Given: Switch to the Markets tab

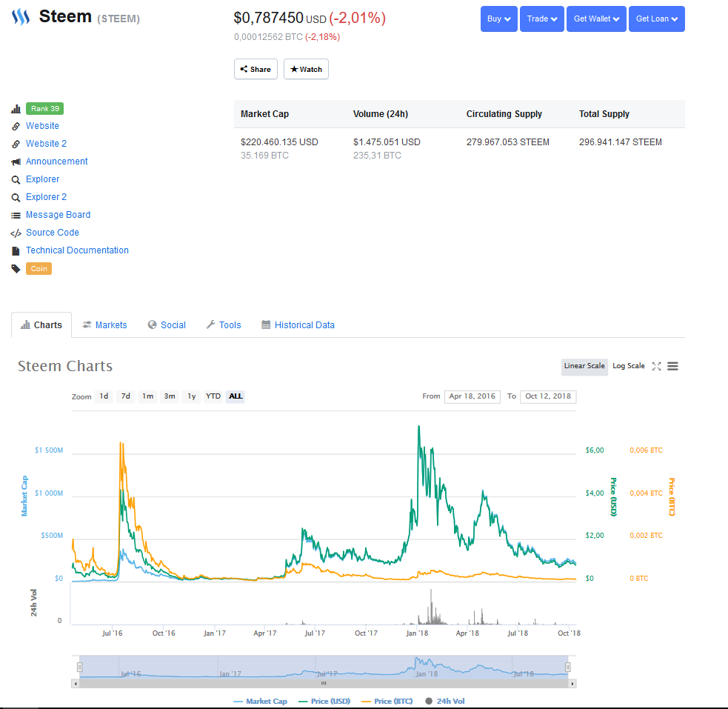Looking at the screenshot, I should click(105, 325).
